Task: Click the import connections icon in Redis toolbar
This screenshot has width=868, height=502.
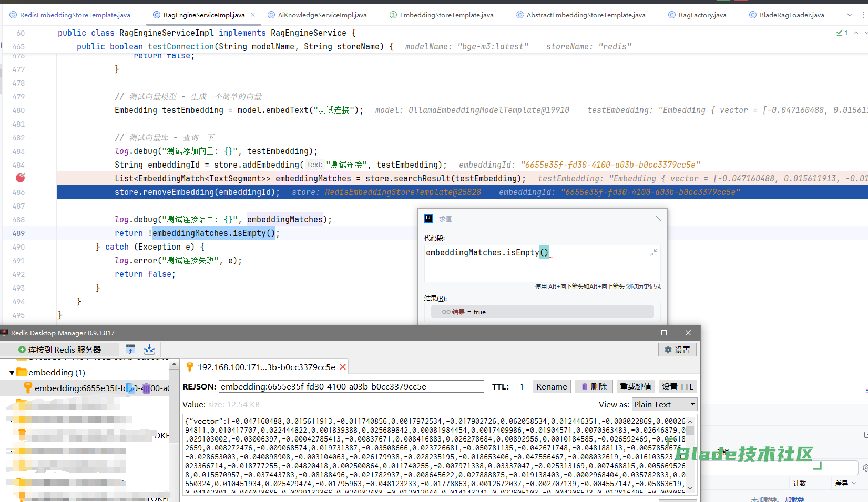Action: click(x=131, y=350)
